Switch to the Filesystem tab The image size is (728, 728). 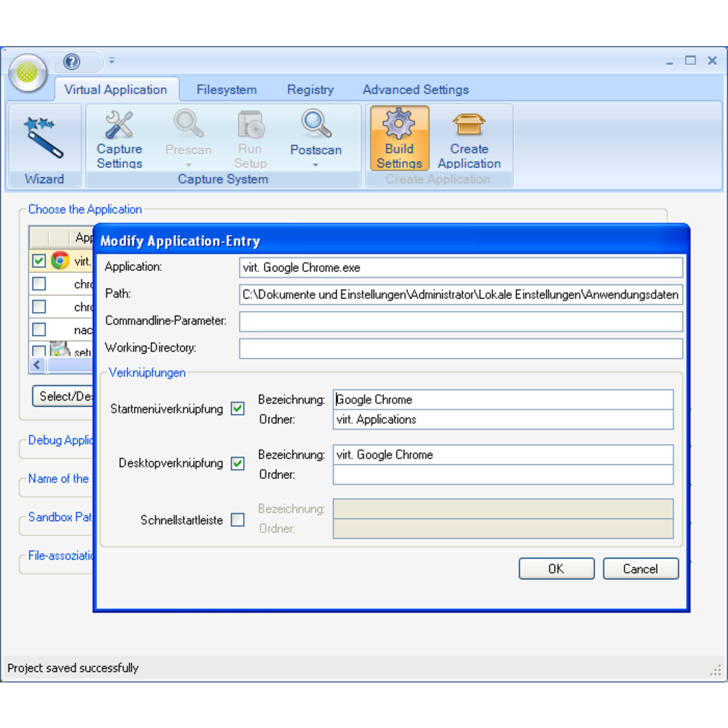coord(226,90)
